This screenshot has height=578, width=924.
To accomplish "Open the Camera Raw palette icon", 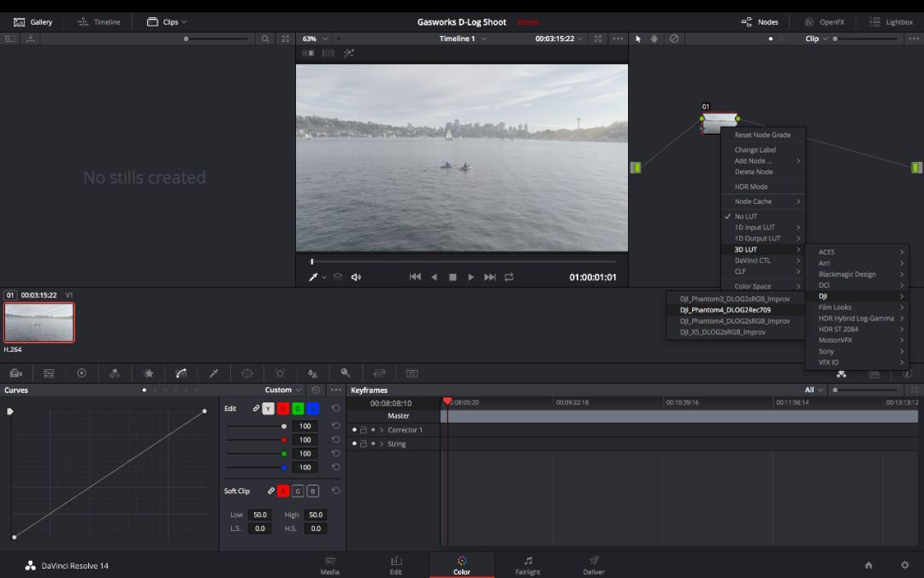I will (15, 373).
